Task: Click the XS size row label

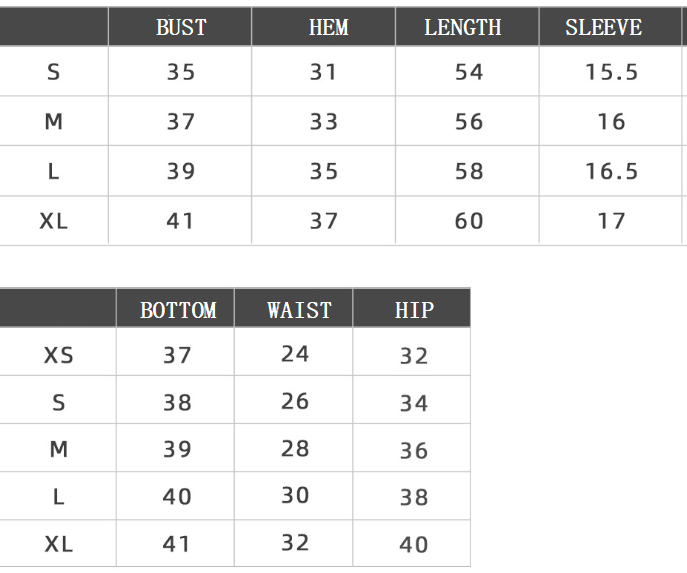Action: click(58, 355)
